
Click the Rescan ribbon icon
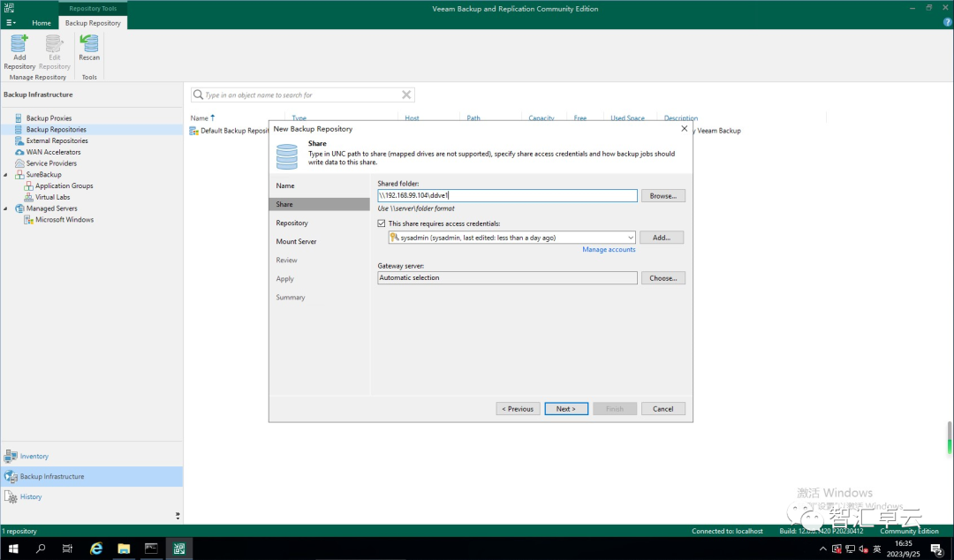(x=89, y=48)
